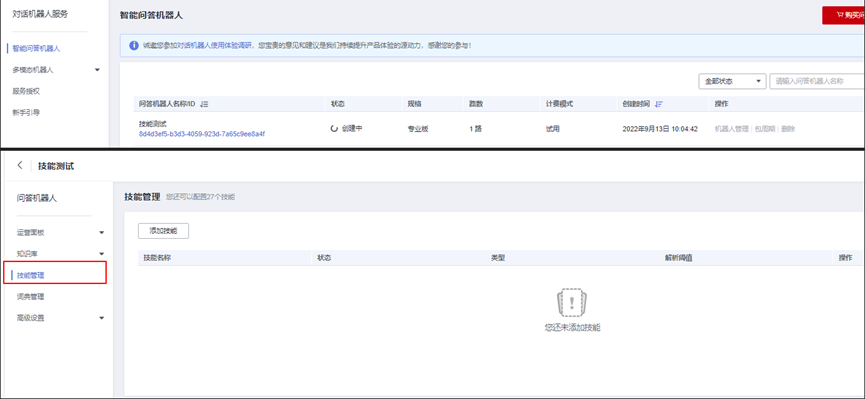
Task: Open 服务授权 in the sidebar
Action: tap(26, 91)
